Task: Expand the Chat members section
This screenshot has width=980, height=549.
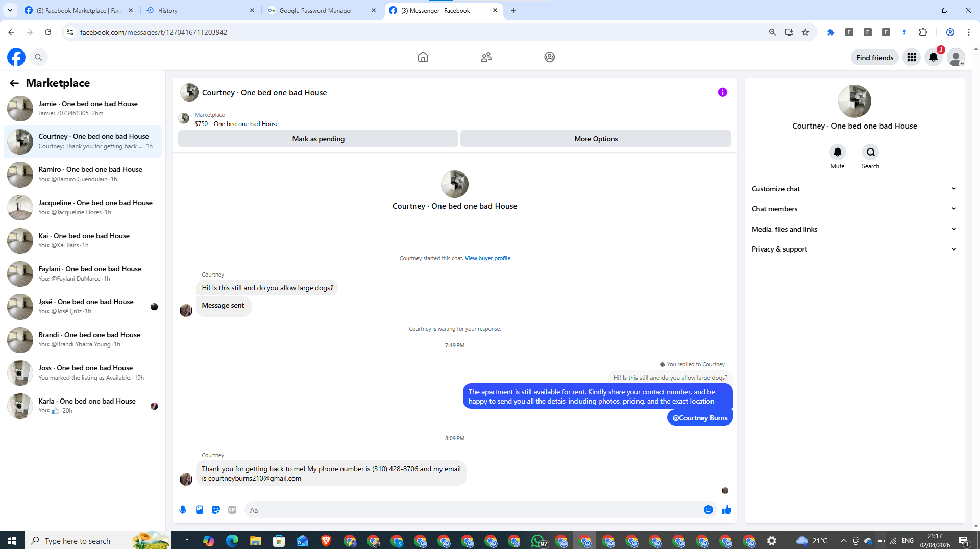Action: [x=854, y=209]
